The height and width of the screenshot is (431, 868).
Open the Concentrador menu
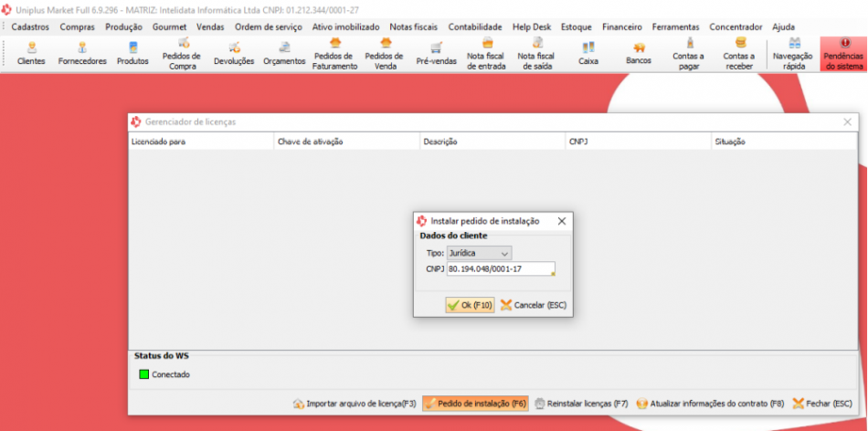(736, 26)
